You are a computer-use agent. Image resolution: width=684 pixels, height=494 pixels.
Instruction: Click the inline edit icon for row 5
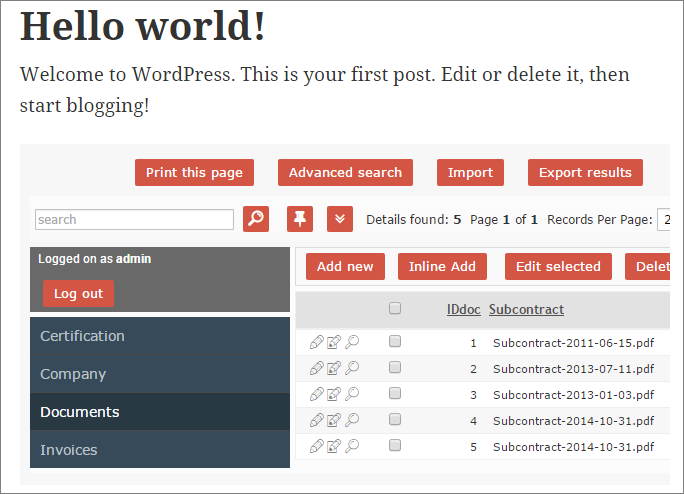(x=334, y=446)
